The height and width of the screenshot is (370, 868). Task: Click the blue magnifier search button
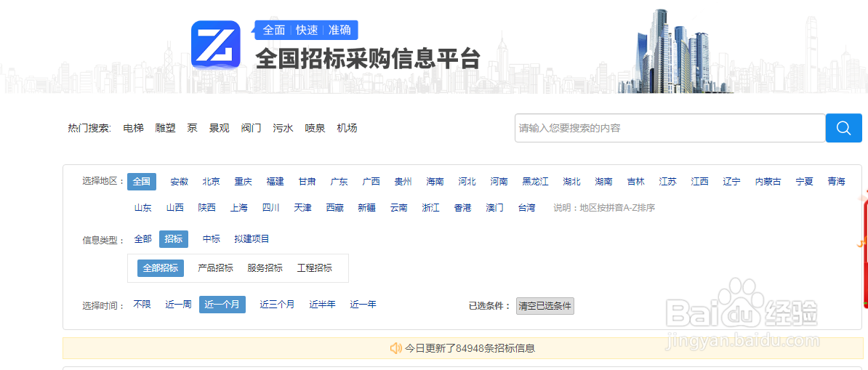point(843,128)
